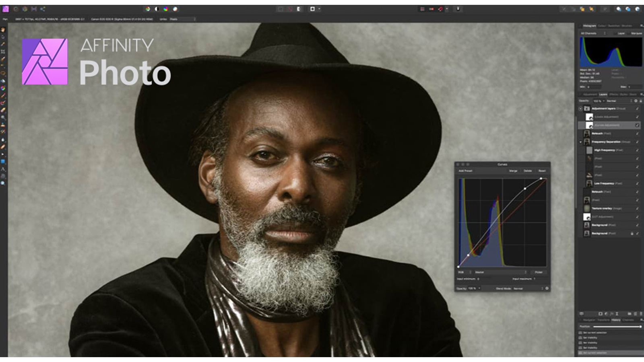The image size is (644, 362).
Task: Click the Auto Levels toolbar icon
Action: pyautogui.click(x=148, y=9)
